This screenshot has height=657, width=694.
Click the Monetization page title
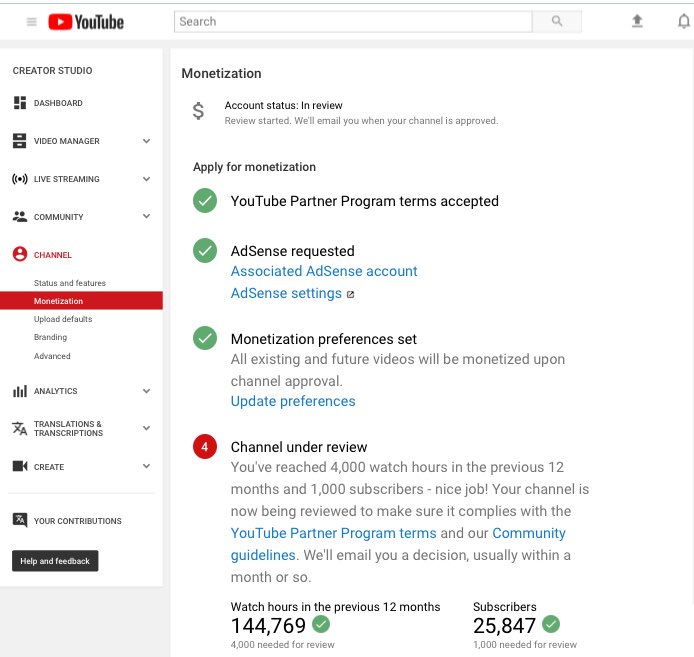click(221, 73)
